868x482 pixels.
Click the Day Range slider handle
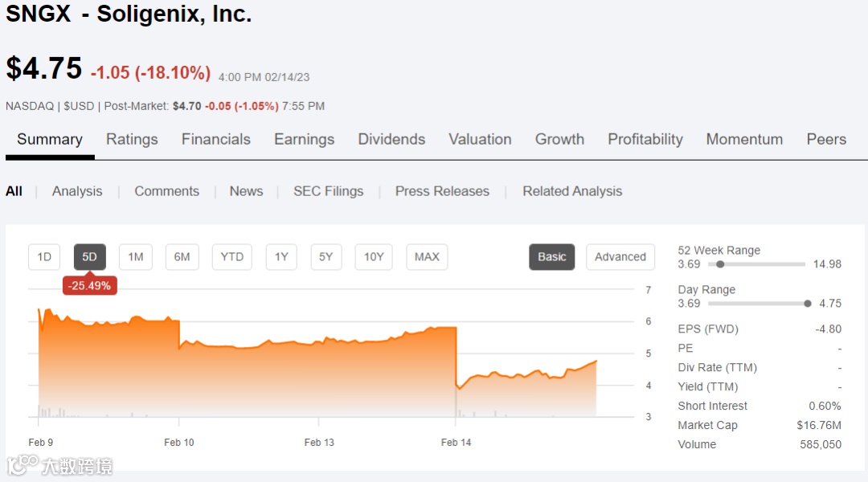point(807,304)
